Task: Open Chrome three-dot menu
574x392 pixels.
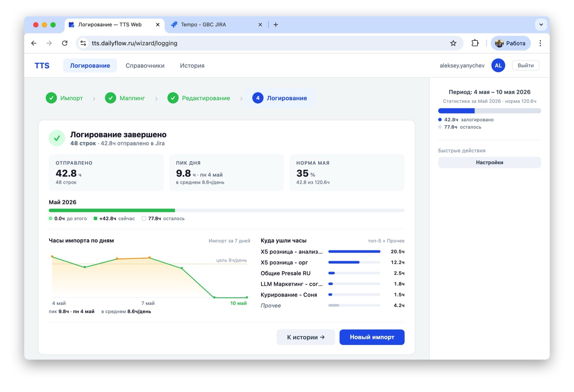Action: (x=540, y=43)
